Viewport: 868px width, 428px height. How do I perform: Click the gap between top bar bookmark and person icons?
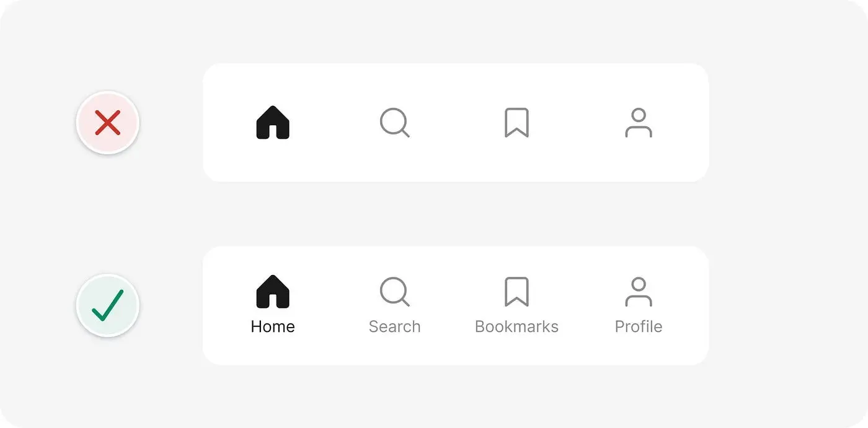pos(577,123)
